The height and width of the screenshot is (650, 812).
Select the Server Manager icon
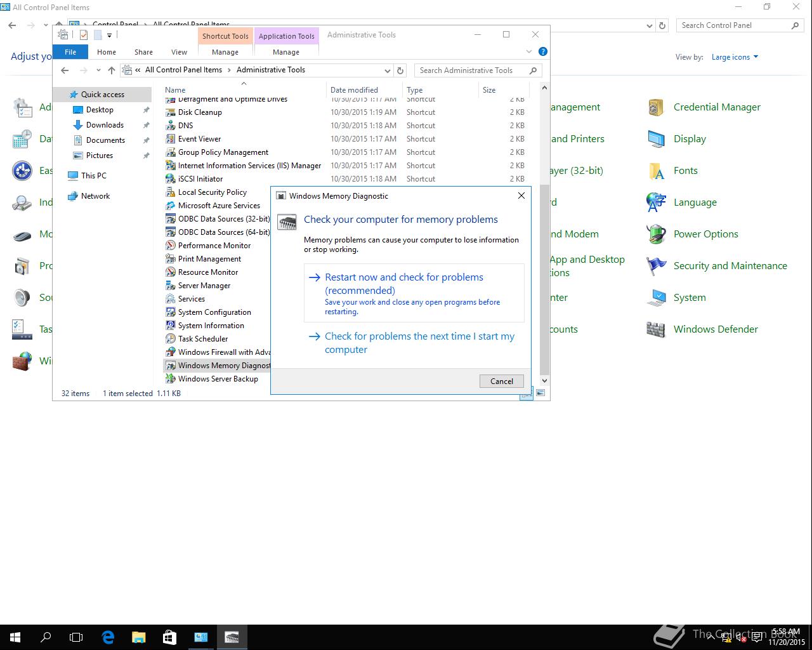point(170,286)
